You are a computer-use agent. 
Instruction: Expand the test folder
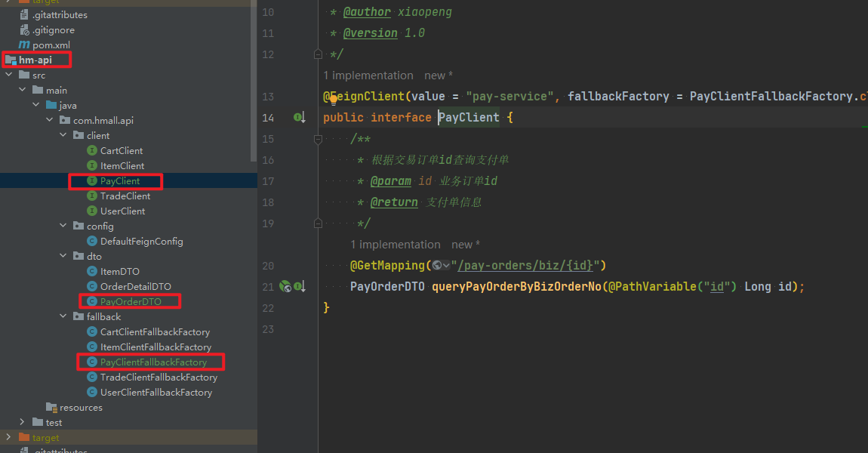tap(23, 423)
